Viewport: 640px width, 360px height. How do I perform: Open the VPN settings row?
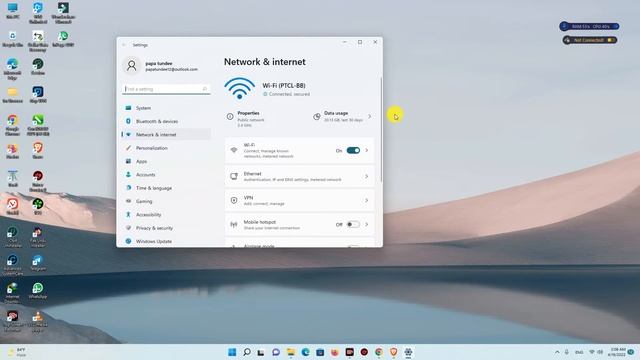click(299, 200)
